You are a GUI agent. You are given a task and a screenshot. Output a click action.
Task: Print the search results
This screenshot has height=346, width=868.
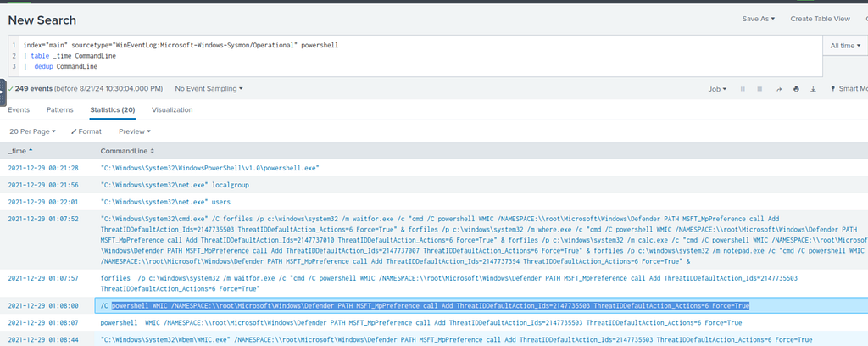(796, 88)
